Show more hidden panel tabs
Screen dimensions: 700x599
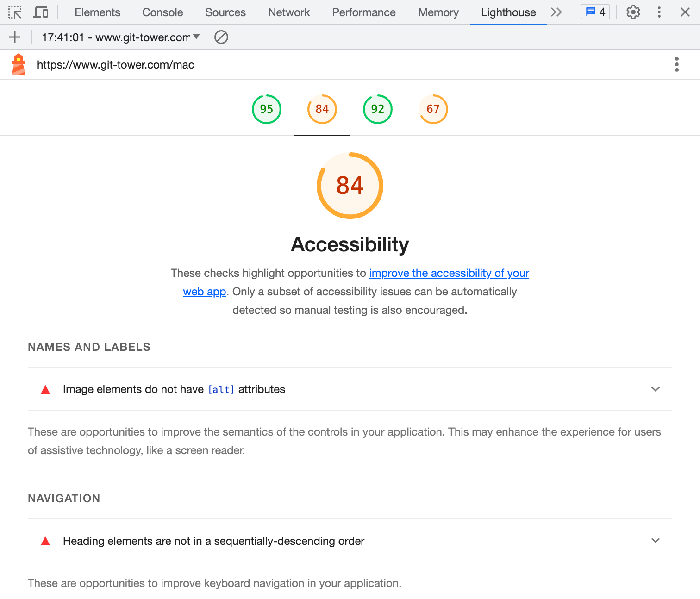click(x=556, y=12)
